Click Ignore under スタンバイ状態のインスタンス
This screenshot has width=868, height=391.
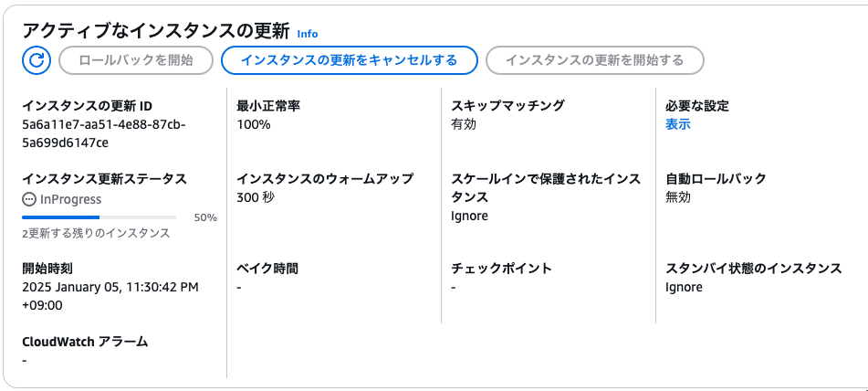coord(684,288)
